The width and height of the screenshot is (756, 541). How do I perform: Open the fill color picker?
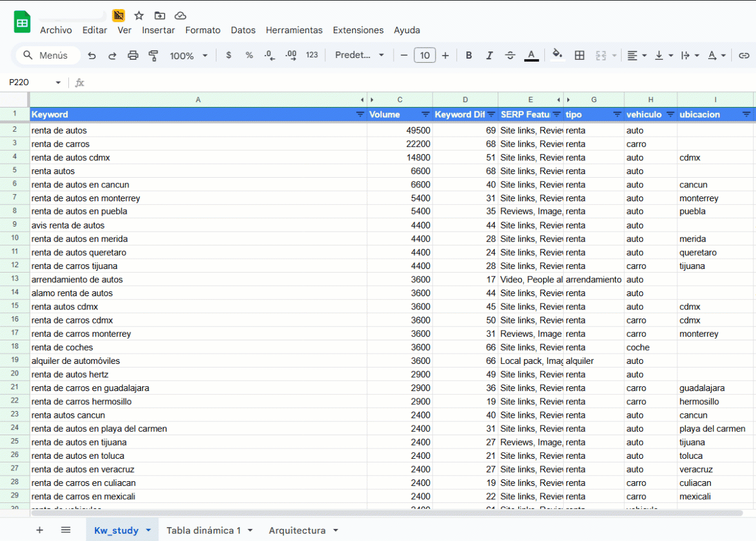tap(558, 56)
